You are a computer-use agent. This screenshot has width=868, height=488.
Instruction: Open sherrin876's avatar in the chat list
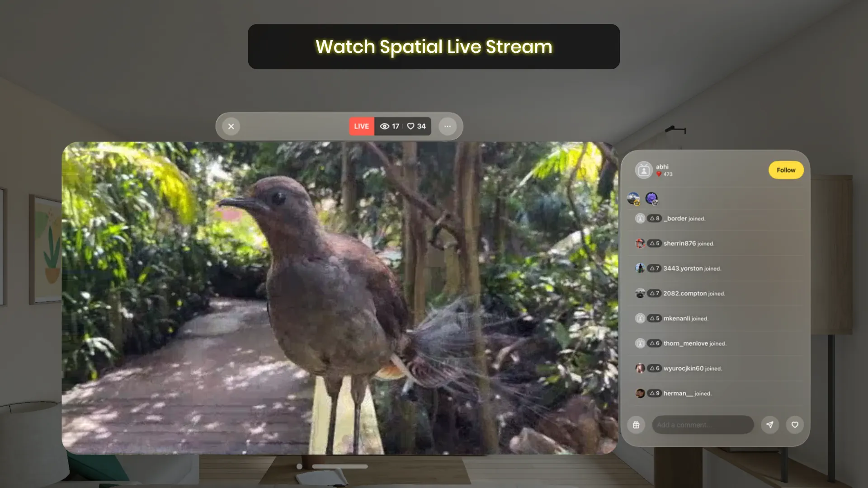point(640,243)
